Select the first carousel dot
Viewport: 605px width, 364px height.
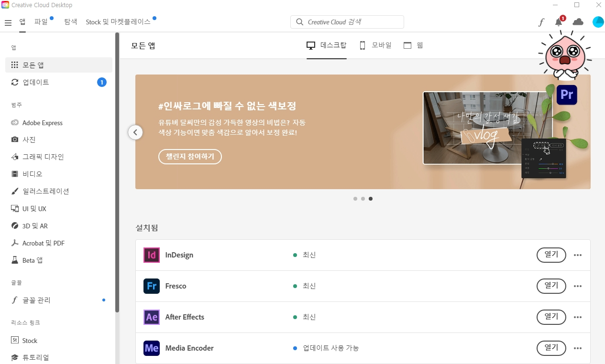tap(355, 199)
